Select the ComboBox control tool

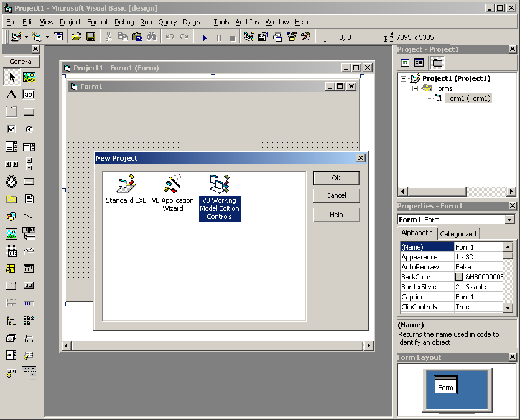tap(12, 147)
